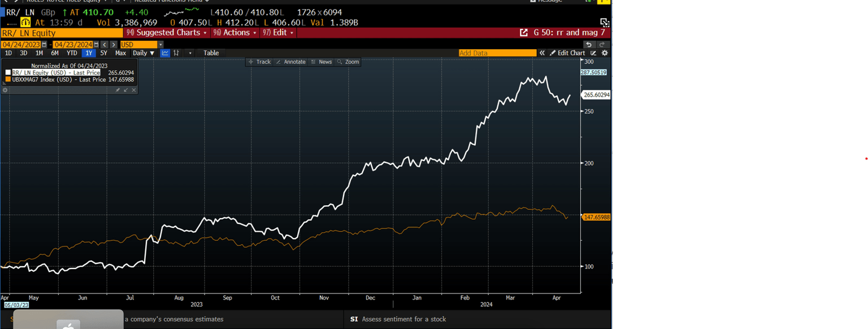Open chart settings gear in top-right toolbar
The height and width of the screenshot is (329, 868).
click(x=605, y=53)
